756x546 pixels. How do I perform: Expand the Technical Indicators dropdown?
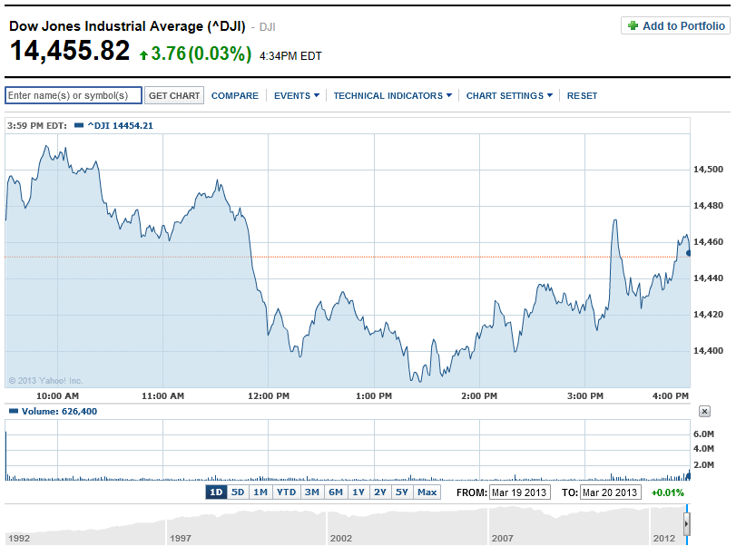pyautogui.click(x=392, y=95)
